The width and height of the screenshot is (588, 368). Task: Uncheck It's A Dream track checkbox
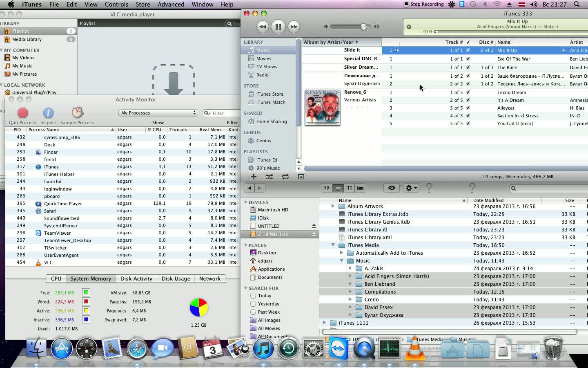point(468,100)
